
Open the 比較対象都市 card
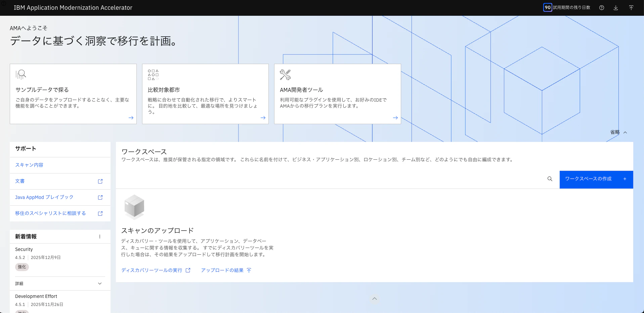205,94
